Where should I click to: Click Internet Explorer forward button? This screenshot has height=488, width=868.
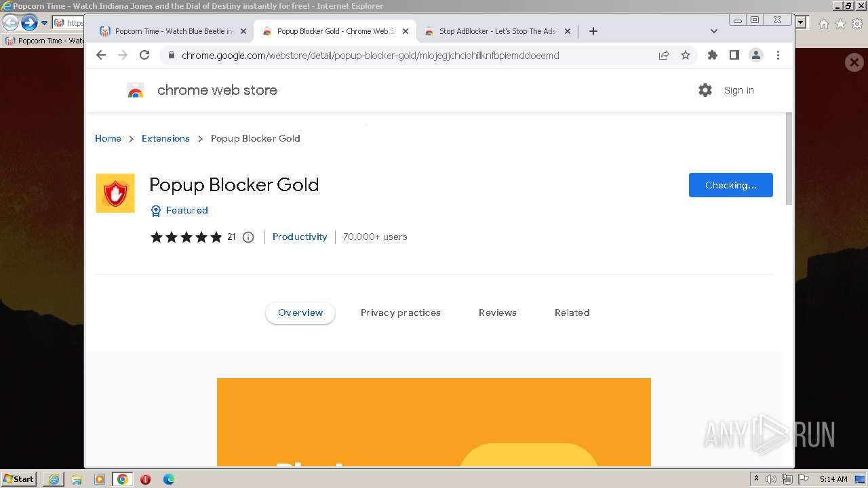click(29, 22)
